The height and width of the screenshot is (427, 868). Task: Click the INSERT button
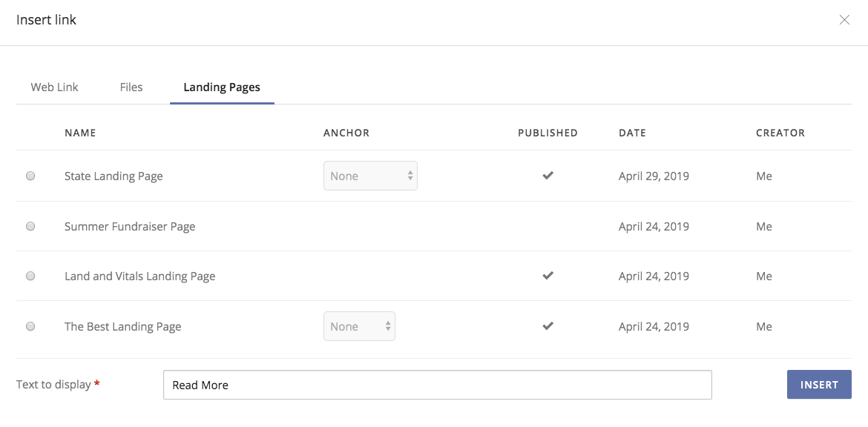(819, 384)
